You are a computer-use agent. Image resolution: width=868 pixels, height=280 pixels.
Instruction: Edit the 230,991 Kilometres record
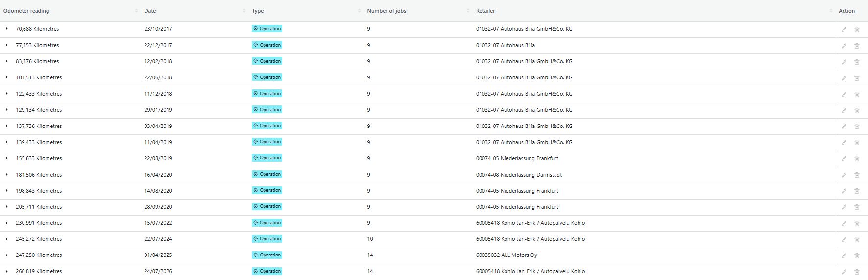point(844,223)
